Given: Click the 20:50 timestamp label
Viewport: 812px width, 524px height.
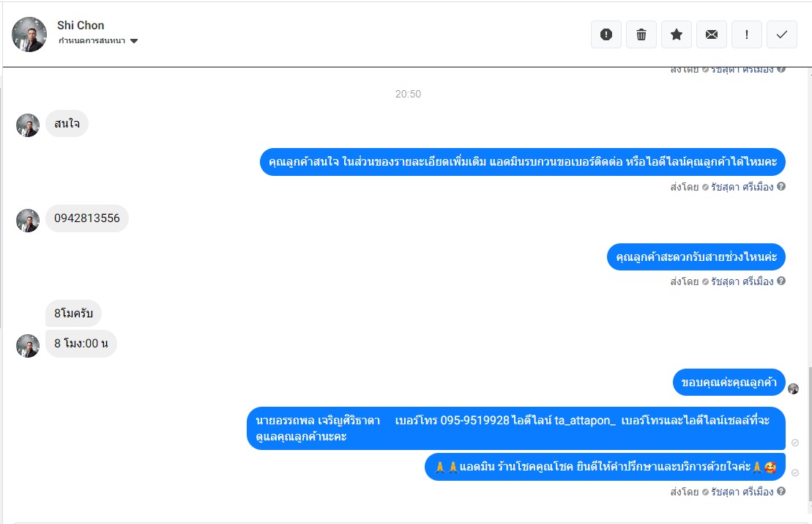Looking at the screenshot, I should pyautogui.click(x=408, y=94).
